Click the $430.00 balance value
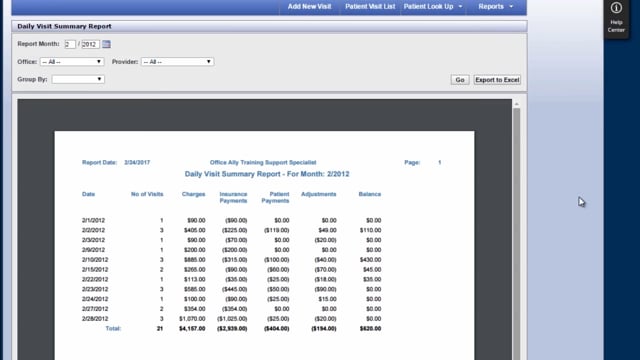Image resolution: width=640 pixels, height=360 pixels. (370, 260)
